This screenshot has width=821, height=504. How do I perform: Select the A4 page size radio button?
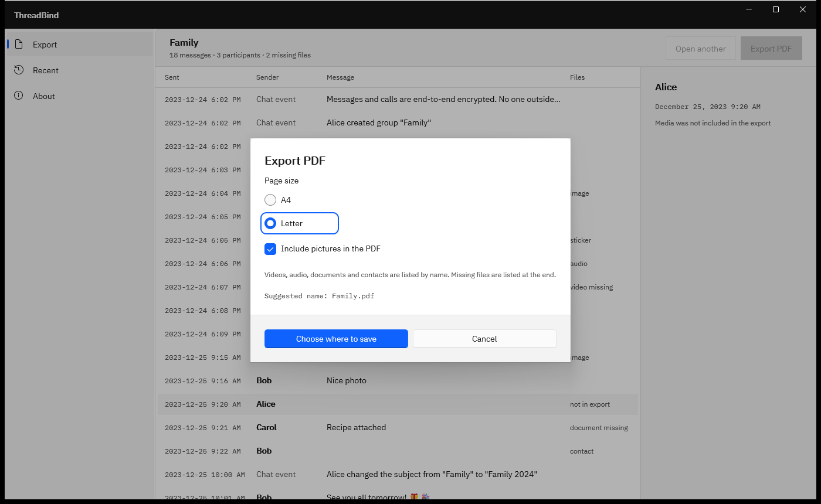point(270,200)
